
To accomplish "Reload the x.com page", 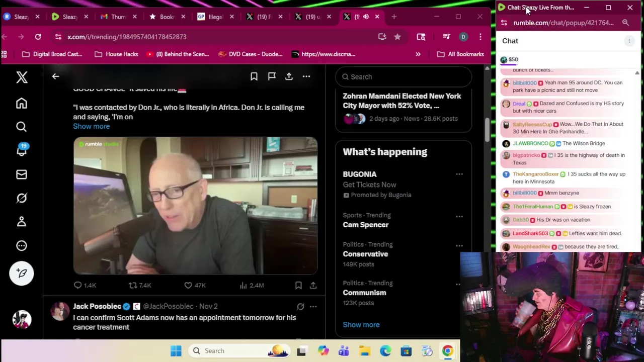I will tap(38, 37).
